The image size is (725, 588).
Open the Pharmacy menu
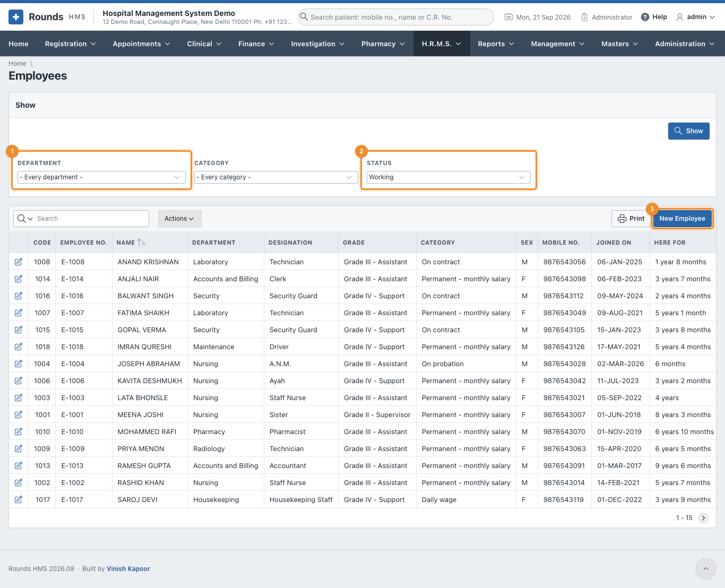click(383, 44)
